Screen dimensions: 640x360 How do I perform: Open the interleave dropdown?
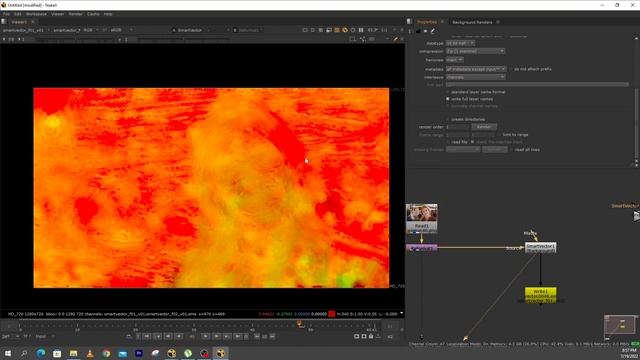pos(476,77)
